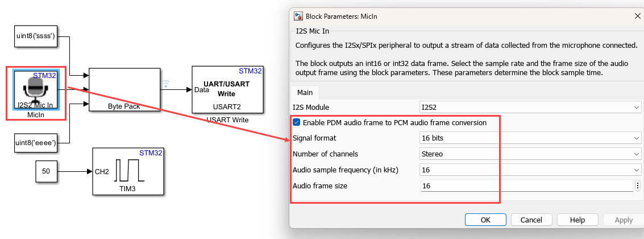Click the Block Parameters title bar icon
644x239 pixels.
[298, 17]
